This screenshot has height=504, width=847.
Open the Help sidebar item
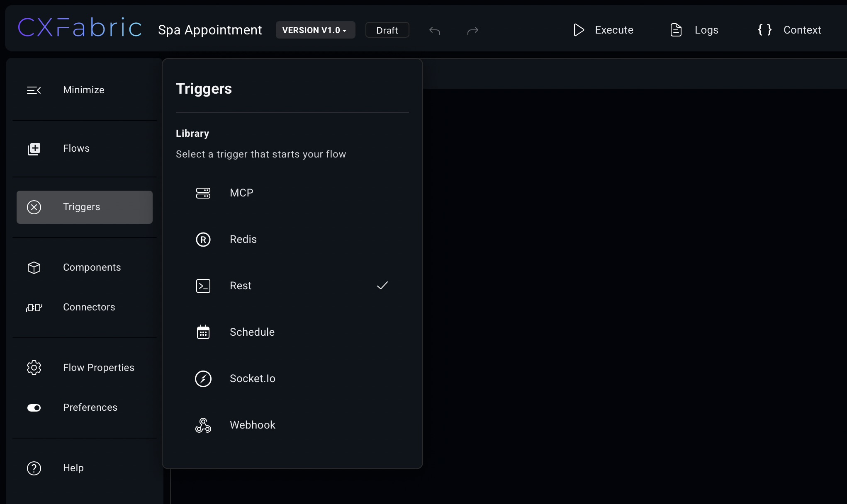point(85,468)
